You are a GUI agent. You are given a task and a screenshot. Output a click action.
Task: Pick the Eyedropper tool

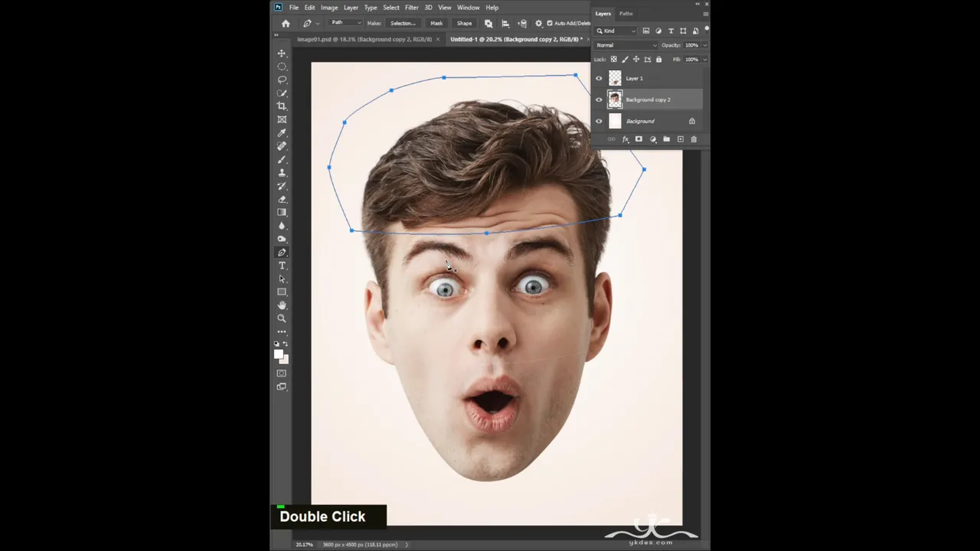click(x=282, y=133)
